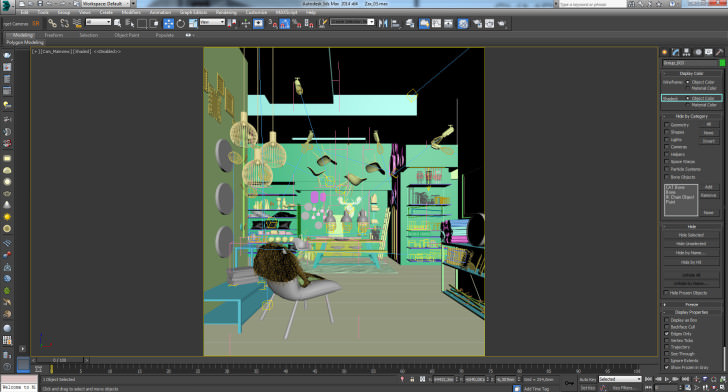Open the Layer Manager icon
Image resolution: width=728 pixels, height=392 pixels.
click(410, 23)
